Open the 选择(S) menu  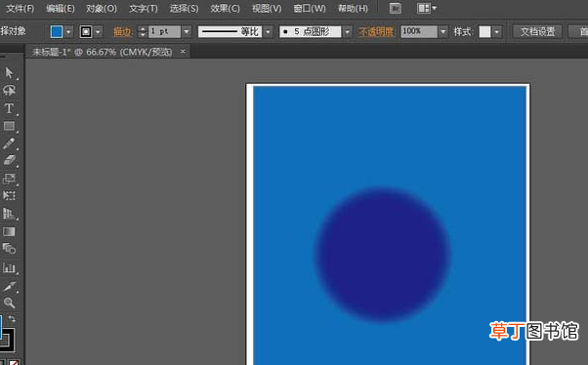tap(184, 8)
